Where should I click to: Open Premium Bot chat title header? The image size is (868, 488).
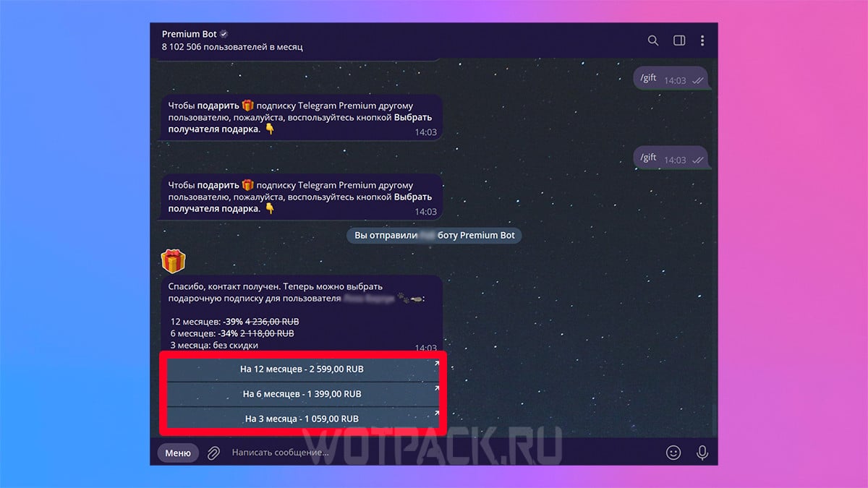(190, 34)
